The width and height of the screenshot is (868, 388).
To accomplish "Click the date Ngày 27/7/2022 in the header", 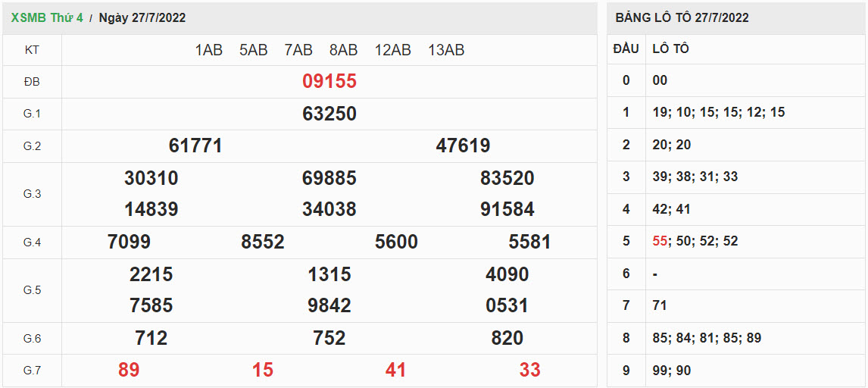I will (142, 17).
